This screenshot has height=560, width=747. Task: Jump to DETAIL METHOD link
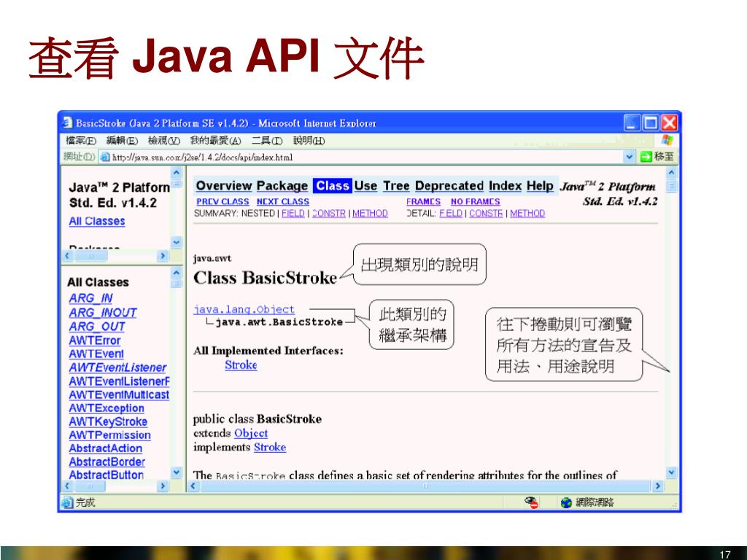point(527,214)
